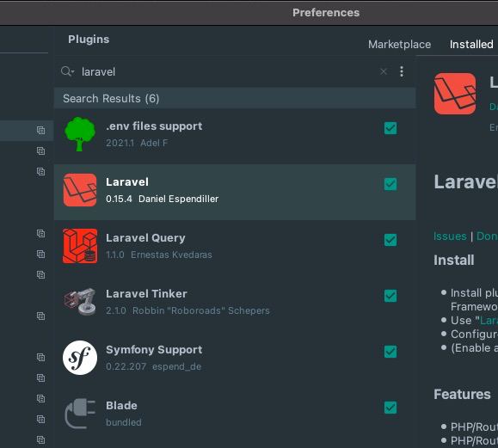Image resolution: width=498 pixels, height=448 pixels.
Task: Select the .env files support row title
Action: (x=154, y=126)
